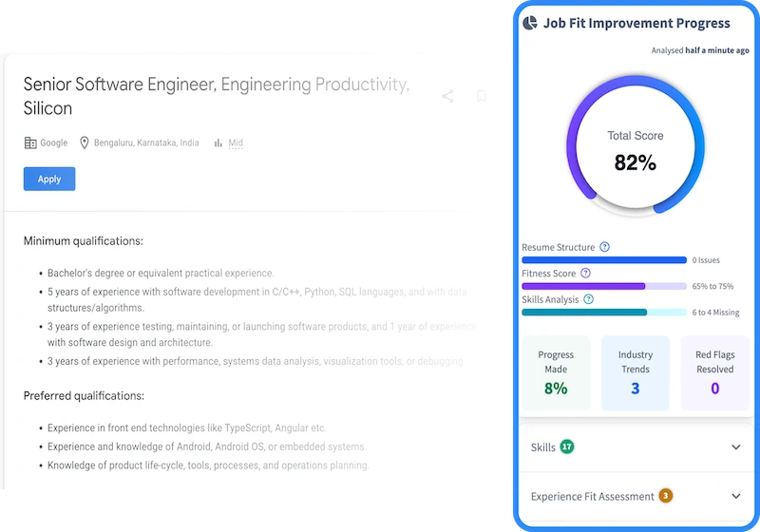
Task: Click the Job Fit Improvement Progress heading
Action: [636, 23]
